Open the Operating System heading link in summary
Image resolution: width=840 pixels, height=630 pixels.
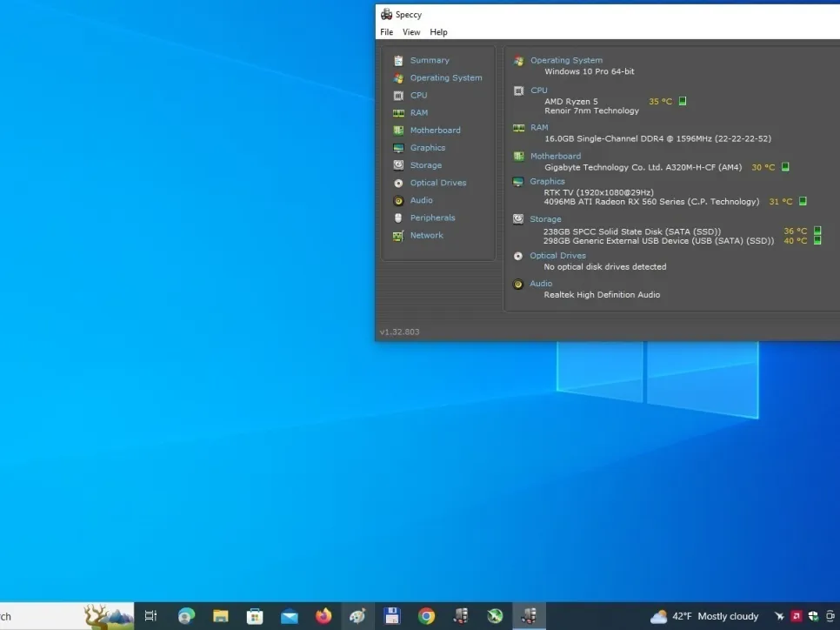566,60
